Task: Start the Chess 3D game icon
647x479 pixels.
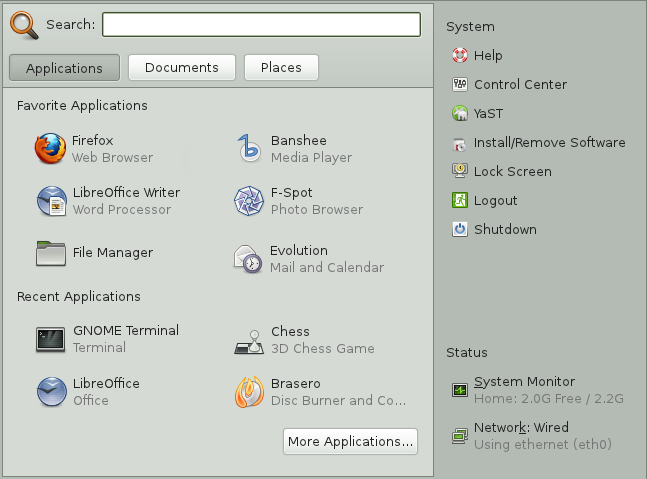Action: click(249, 342)
